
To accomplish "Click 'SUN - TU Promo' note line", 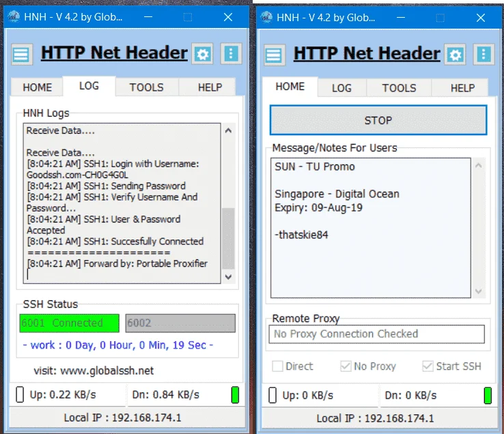I will pos(315,167).
